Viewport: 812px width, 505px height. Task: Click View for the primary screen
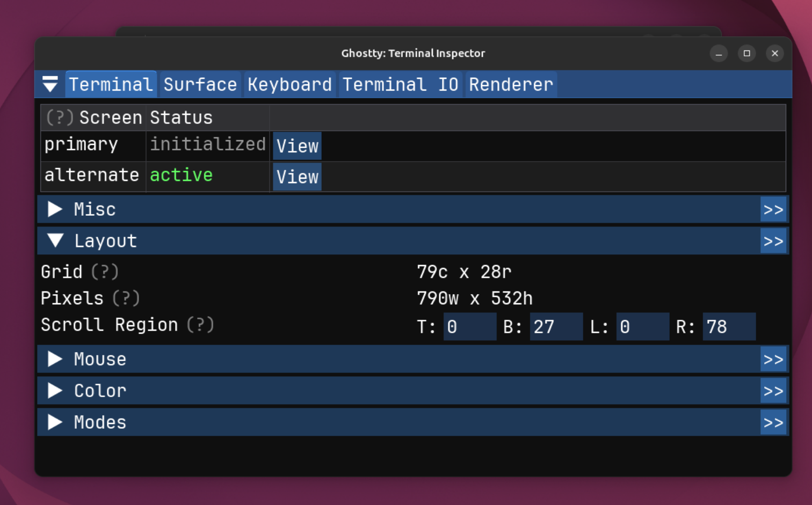297,146
